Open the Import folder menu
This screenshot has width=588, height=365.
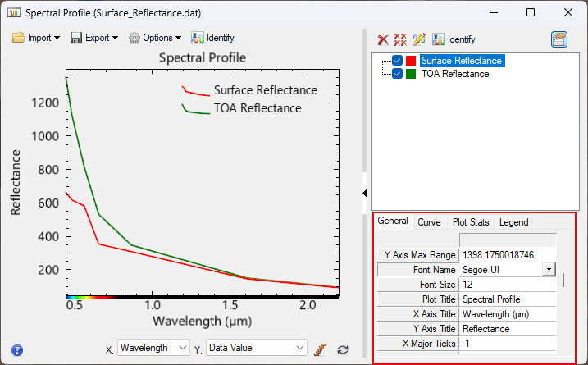(x=35, y=38)
